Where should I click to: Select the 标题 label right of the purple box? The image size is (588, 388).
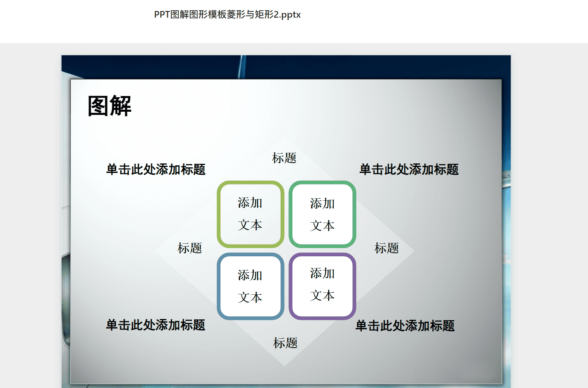pyautogui.click(x=387, y=248)
